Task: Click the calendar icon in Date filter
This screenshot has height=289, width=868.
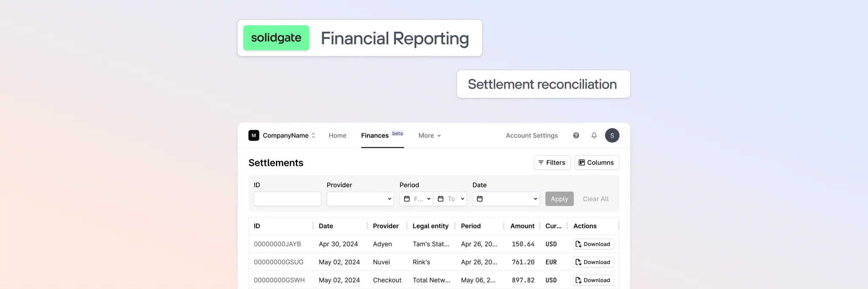Action: (x=480, y=199)
